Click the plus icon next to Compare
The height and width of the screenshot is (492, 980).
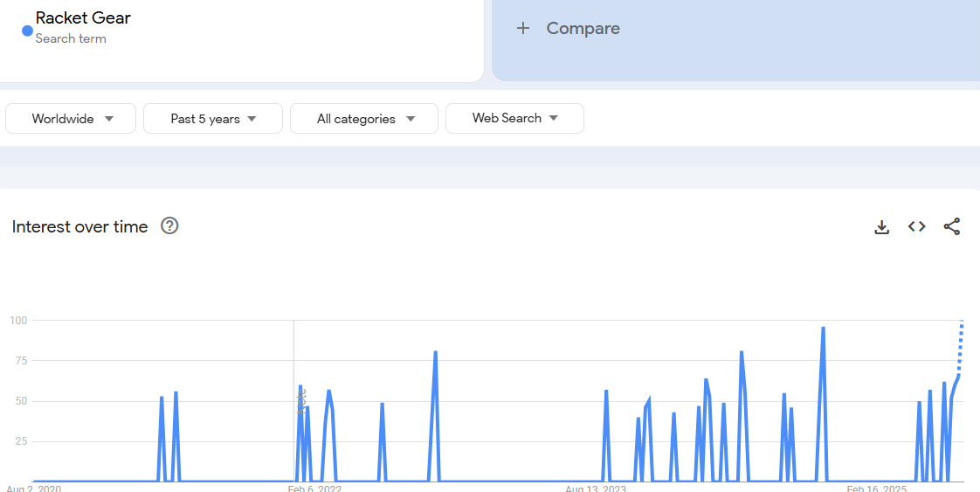point(523,29)
